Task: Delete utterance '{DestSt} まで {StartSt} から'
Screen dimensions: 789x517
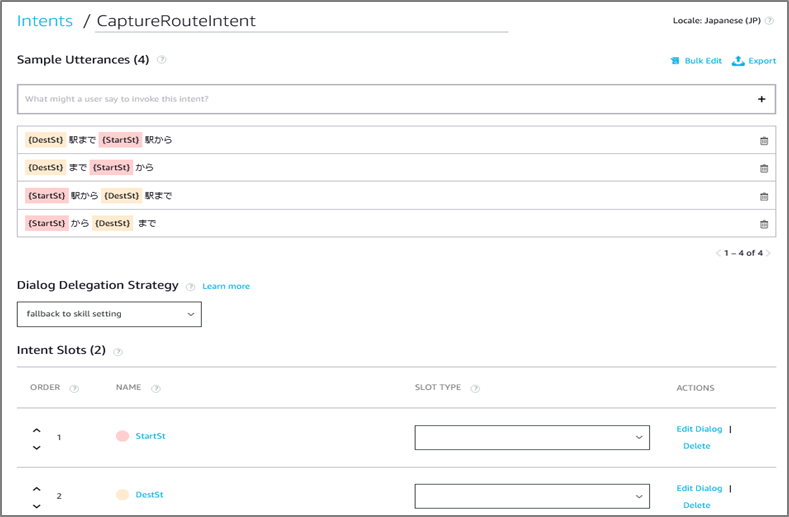Action: (x=764, y=169)
